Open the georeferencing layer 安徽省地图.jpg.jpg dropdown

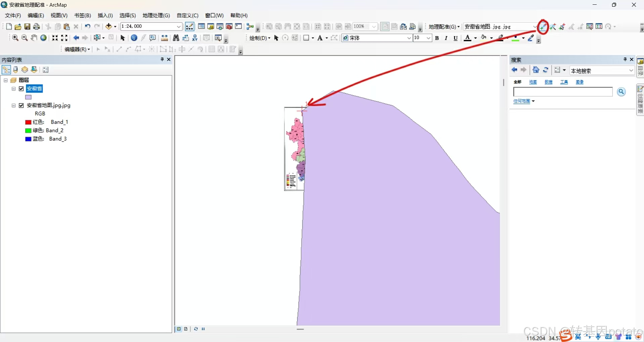coord(535,26)
